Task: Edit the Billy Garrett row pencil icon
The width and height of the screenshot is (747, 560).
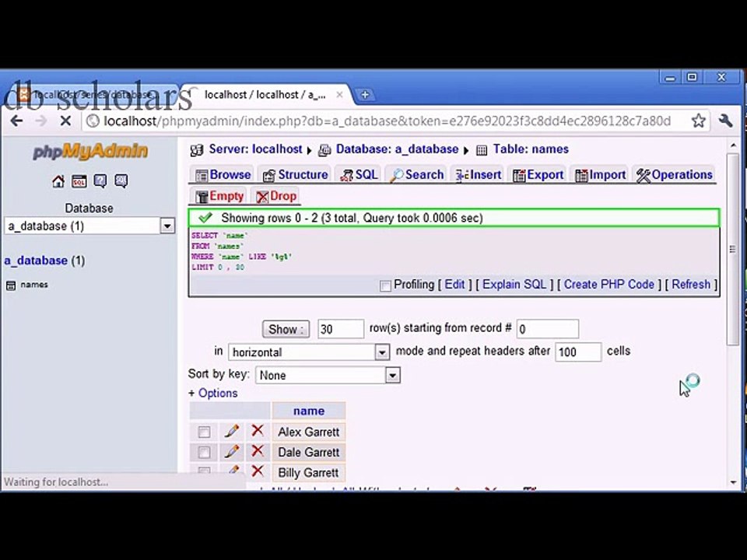Action: pos(232,470)
